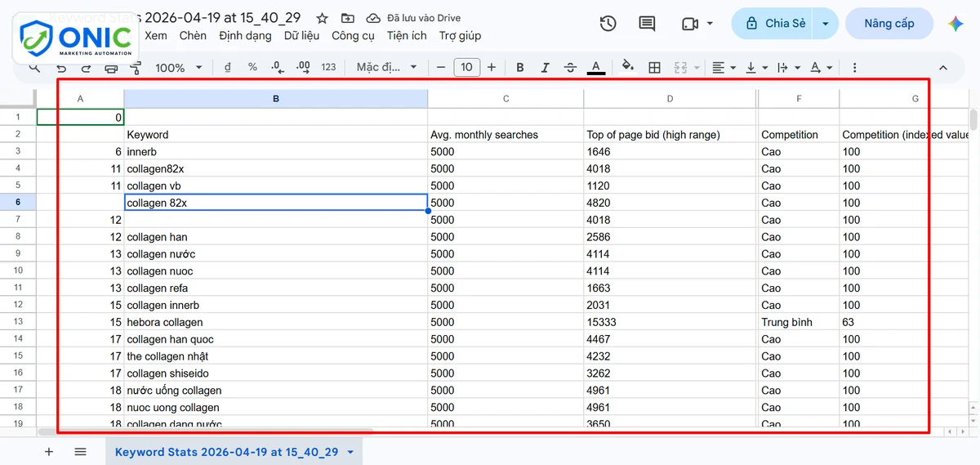Click the Chia Sẻ share button
Viewport: 980px width, 465px height.
(x=773, y=24)
